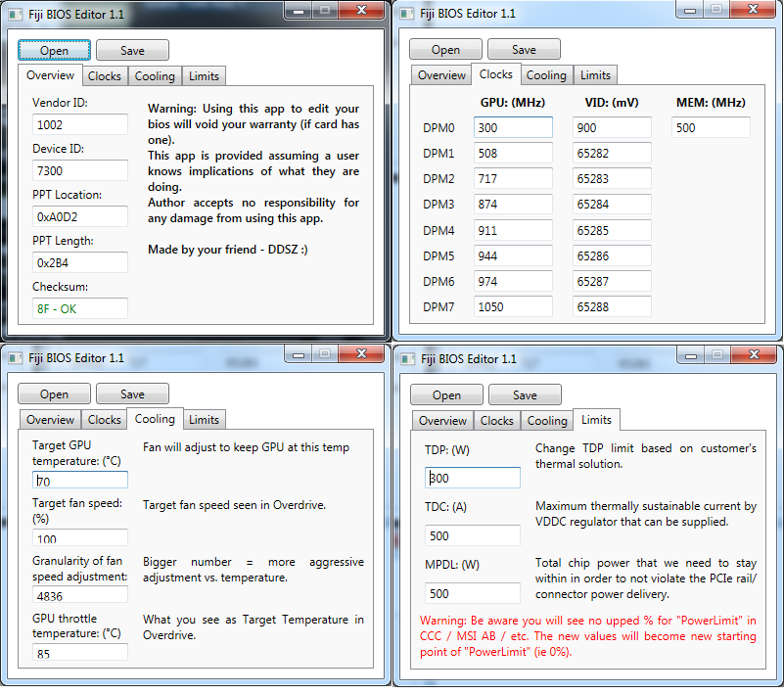Click Save button in Overview window
The image size is (784, 694).
pos(132,51)
